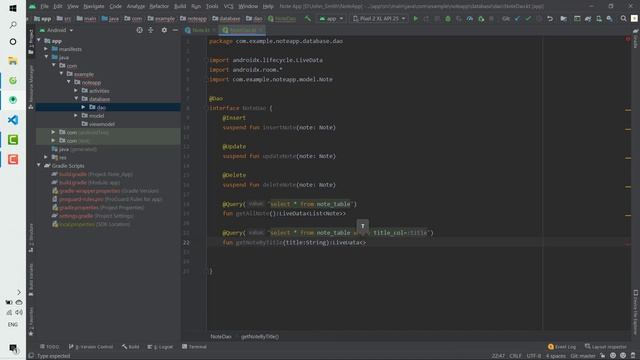
Task: Click the debug app bug icon
Action: click(x=448, y=19)
